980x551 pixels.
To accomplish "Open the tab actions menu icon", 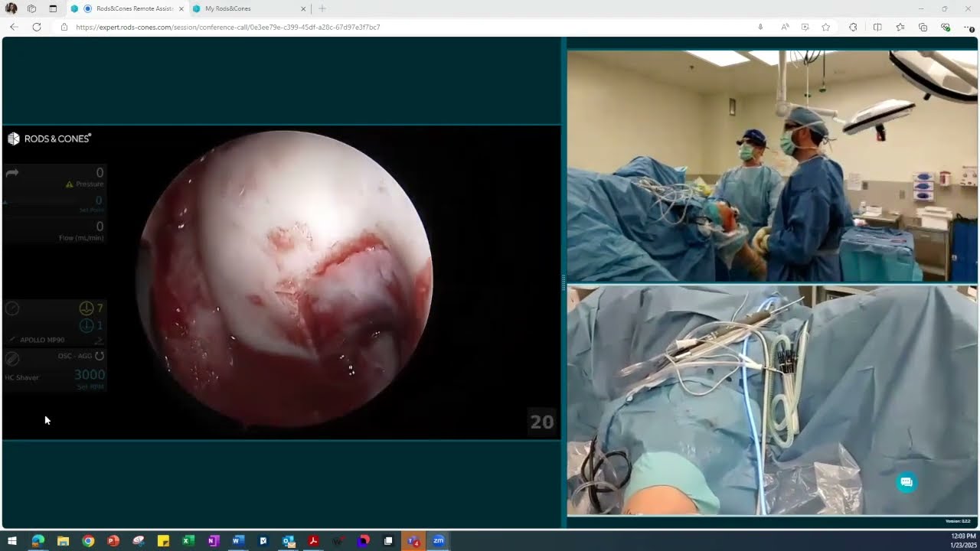I will [53, 8].
